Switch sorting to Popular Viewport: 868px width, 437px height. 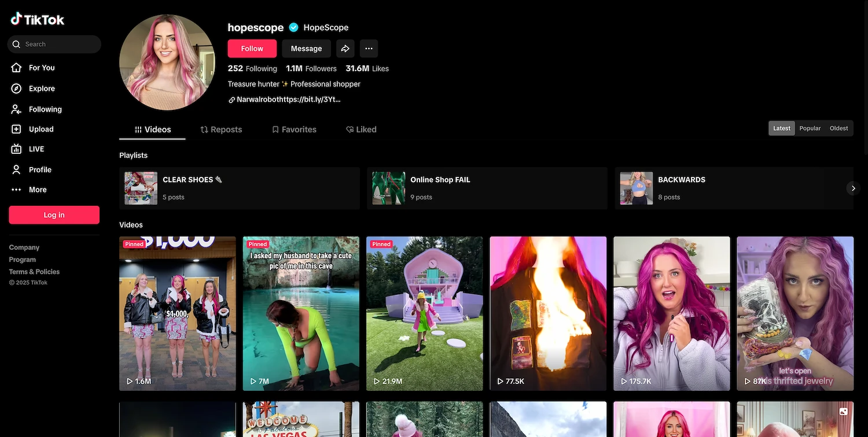[810, 128]
